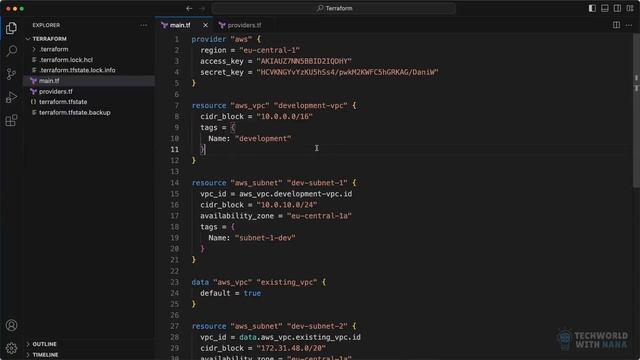640x360 pixels.
Task: Close the main.tf tab
Action: click(x=205, y=25)
